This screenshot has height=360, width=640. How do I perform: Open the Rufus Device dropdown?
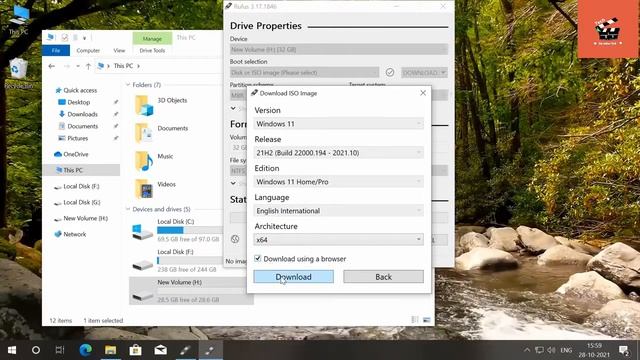[x=339, y=49]
